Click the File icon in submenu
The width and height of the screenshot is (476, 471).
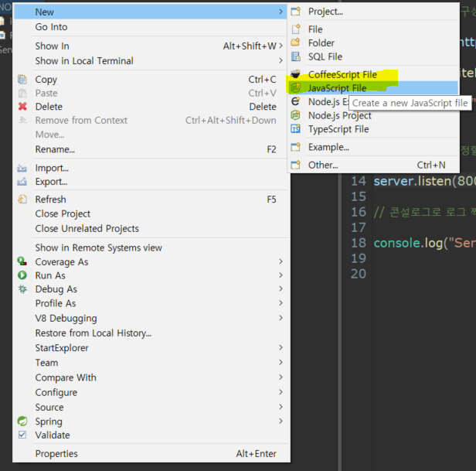click(296, 29)
